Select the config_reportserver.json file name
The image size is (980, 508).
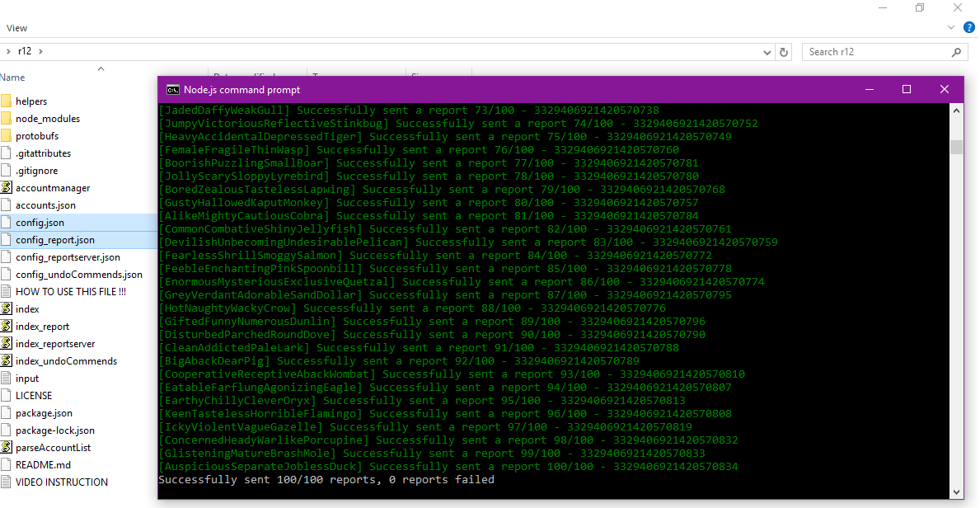coord(68,257)
